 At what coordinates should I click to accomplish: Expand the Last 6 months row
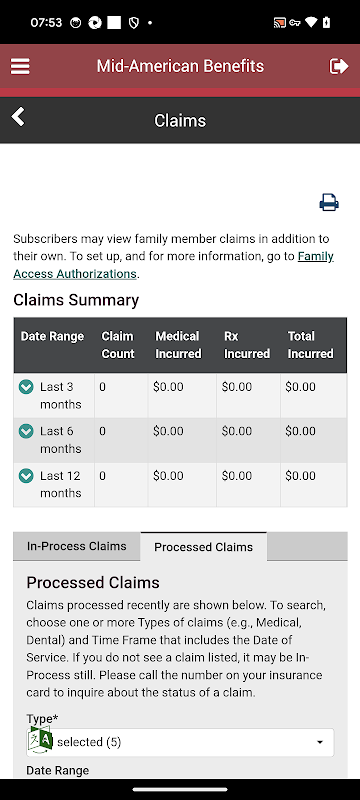click(25, 432)
